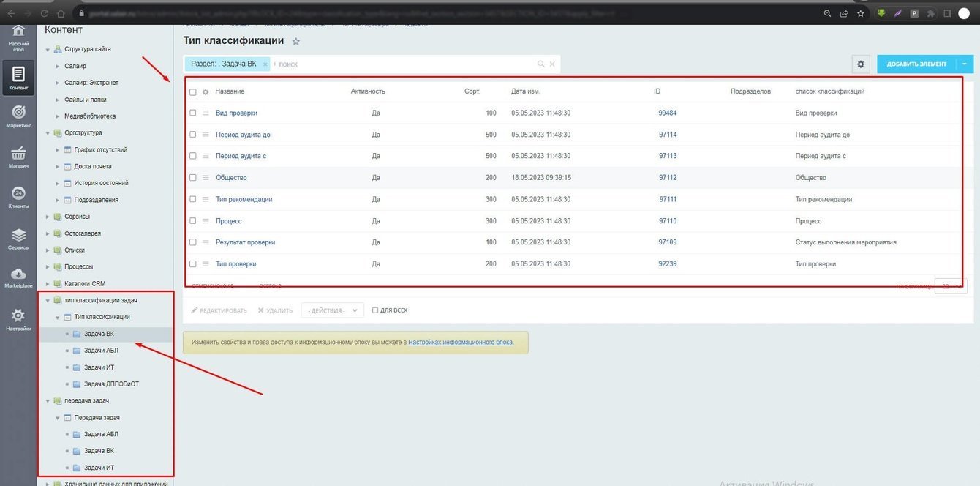Open ID link 99484
Image resolution: width=980 pixels, height=486 pixels.
tap(668, 113)
